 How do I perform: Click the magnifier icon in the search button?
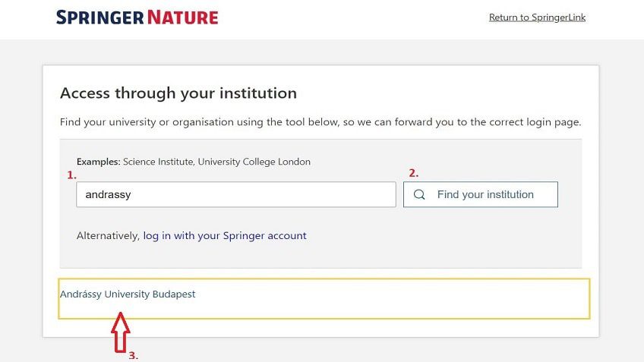tap(419, 194)
